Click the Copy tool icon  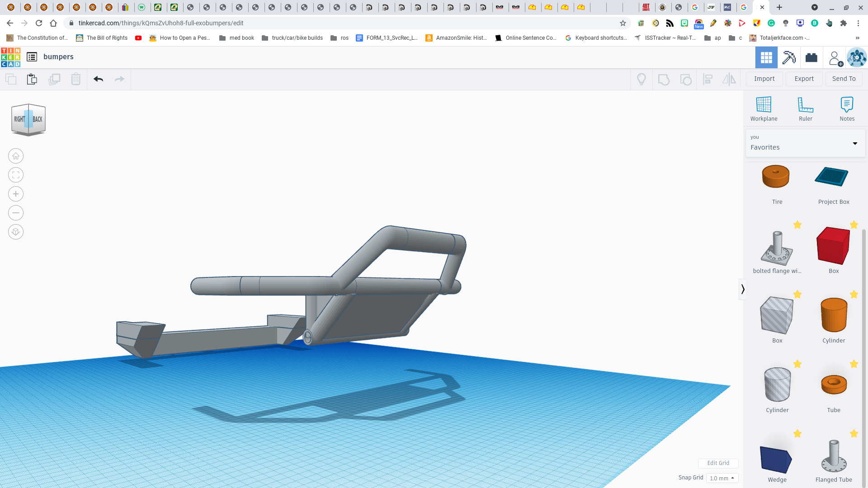[11, 79]
